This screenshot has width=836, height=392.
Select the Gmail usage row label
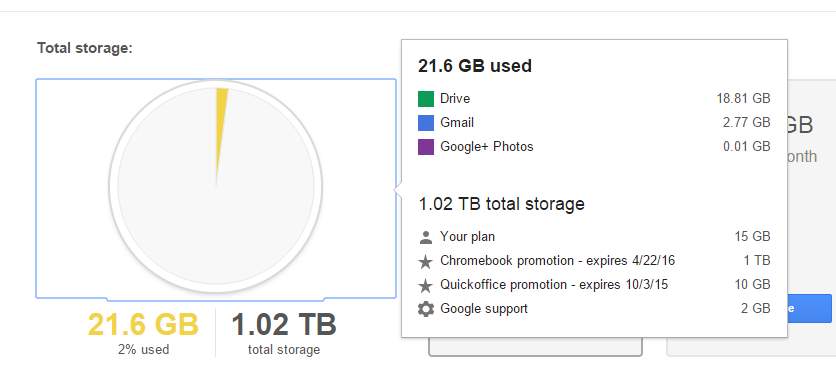457,123
